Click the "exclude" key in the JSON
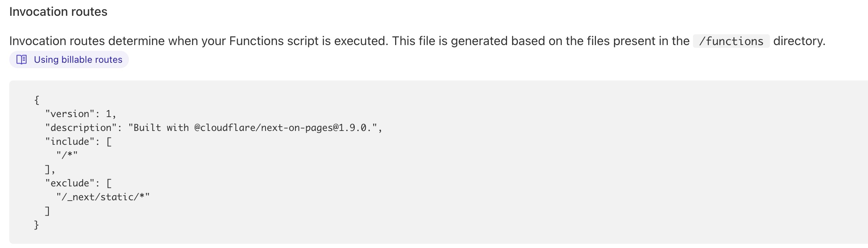 coord(70,183)
